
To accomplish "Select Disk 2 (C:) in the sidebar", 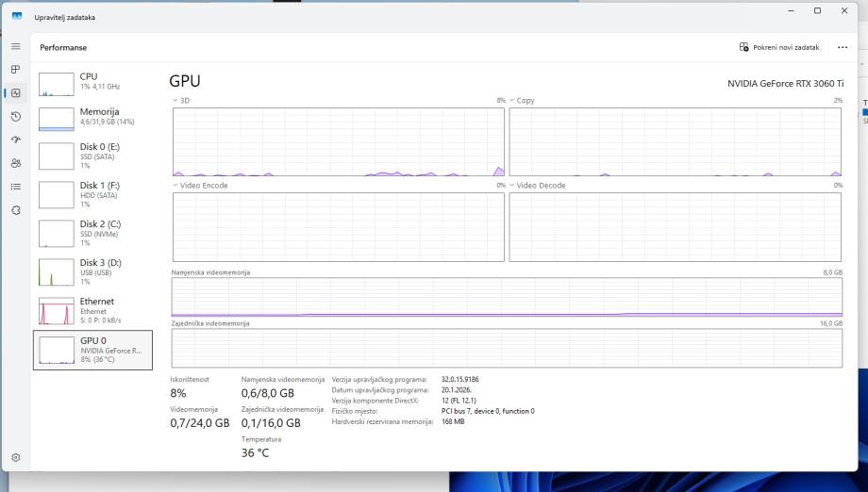I will point(92,234).
